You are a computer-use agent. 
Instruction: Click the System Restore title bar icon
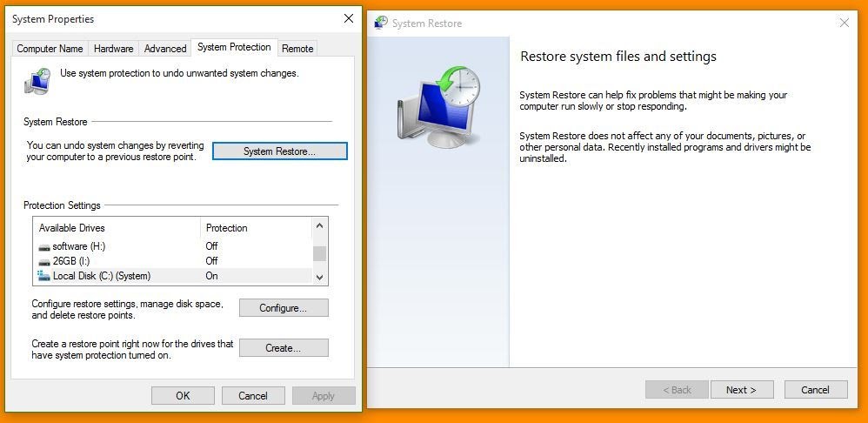(381, 23)
